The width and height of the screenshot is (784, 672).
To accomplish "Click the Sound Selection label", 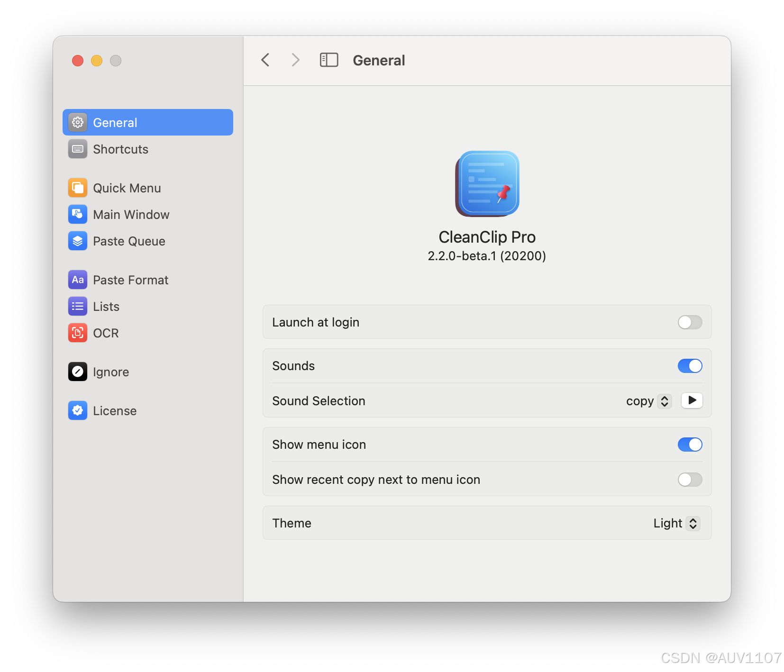I will (319, 401).
